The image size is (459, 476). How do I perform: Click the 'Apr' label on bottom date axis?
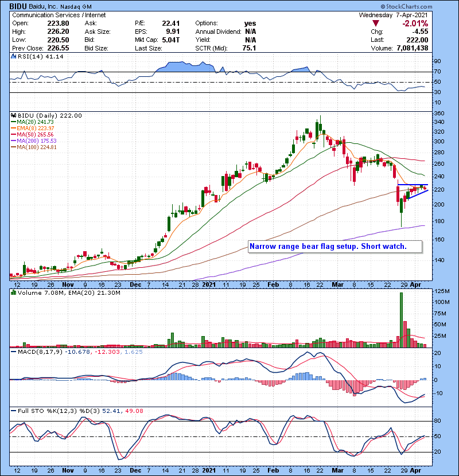pos(415,470)
